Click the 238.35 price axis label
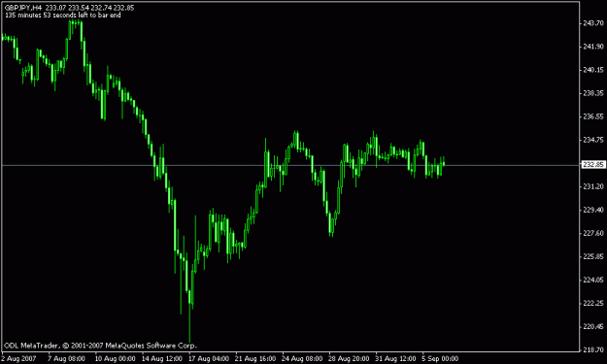607x364 pixels. [x=593, y=93]
